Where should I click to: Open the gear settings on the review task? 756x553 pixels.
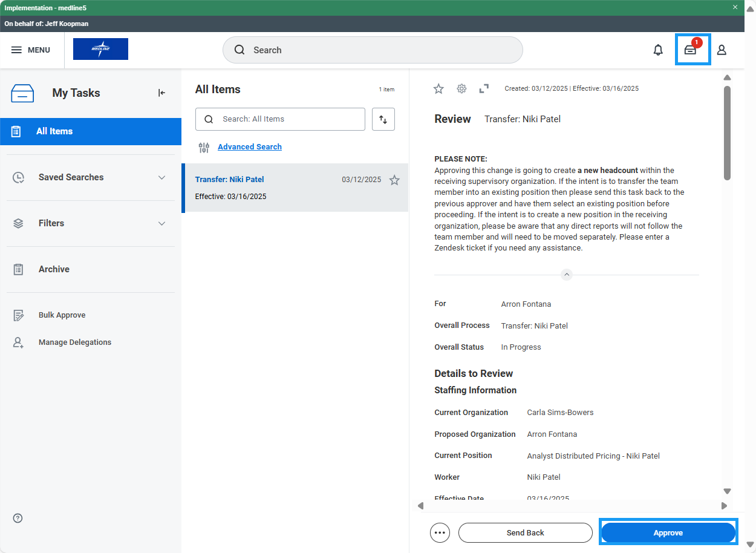(461, 88)
